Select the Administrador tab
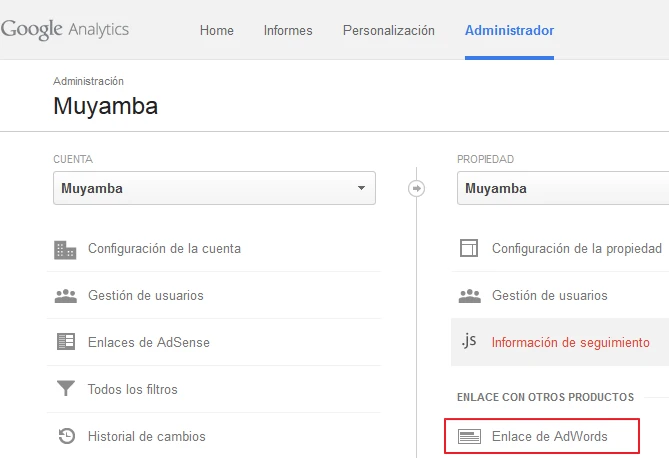669x458 pixels. click(x=509, y=31)
